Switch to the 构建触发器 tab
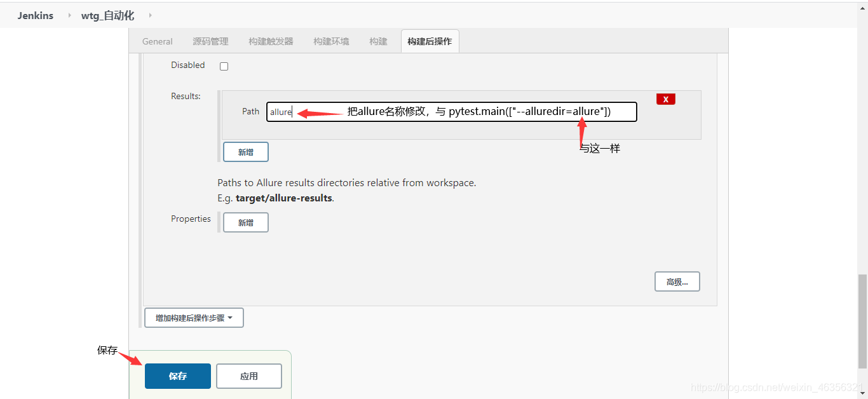This screenshot has width=868, height=399. point(271,41)
